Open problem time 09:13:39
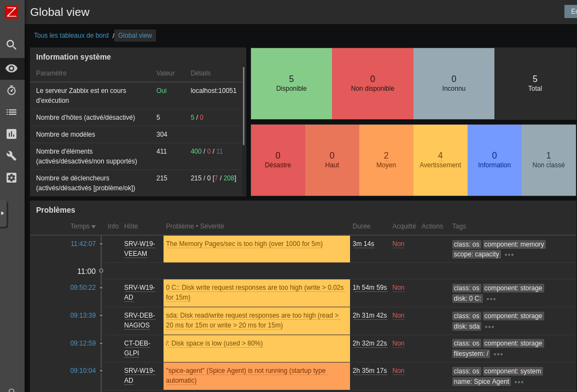This screenshot has height=392, width=577. pos(83,315)
